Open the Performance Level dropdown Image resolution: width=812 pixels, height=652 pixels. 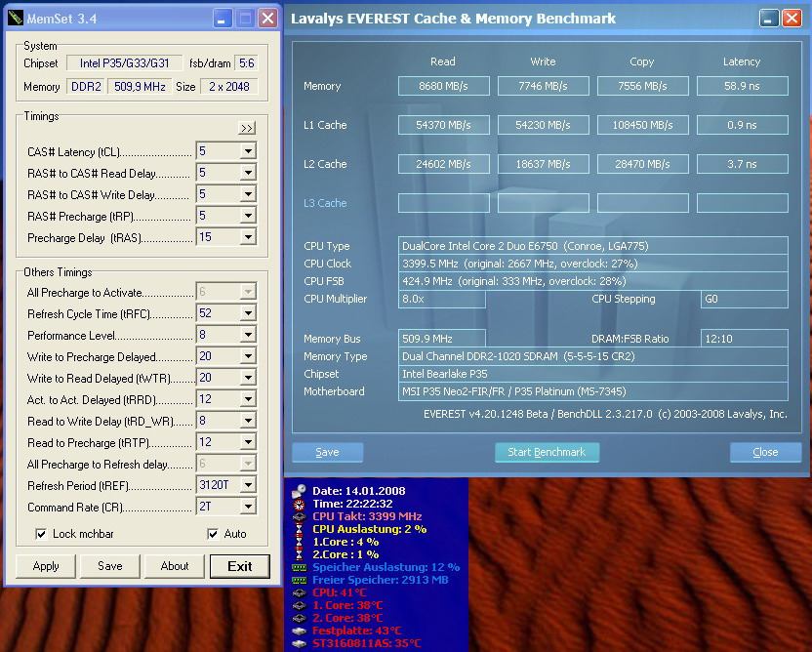click(249, 335)
